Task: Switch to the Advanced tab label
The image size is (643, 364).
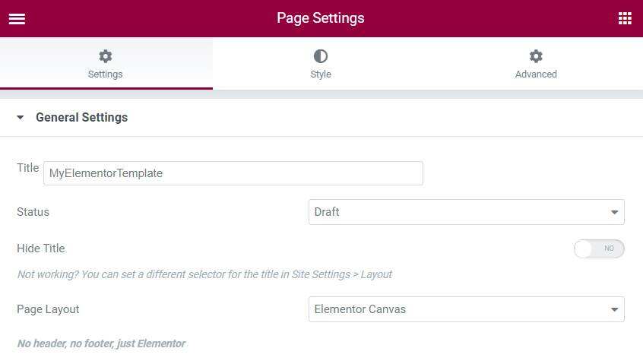Action: click(536, 74)
